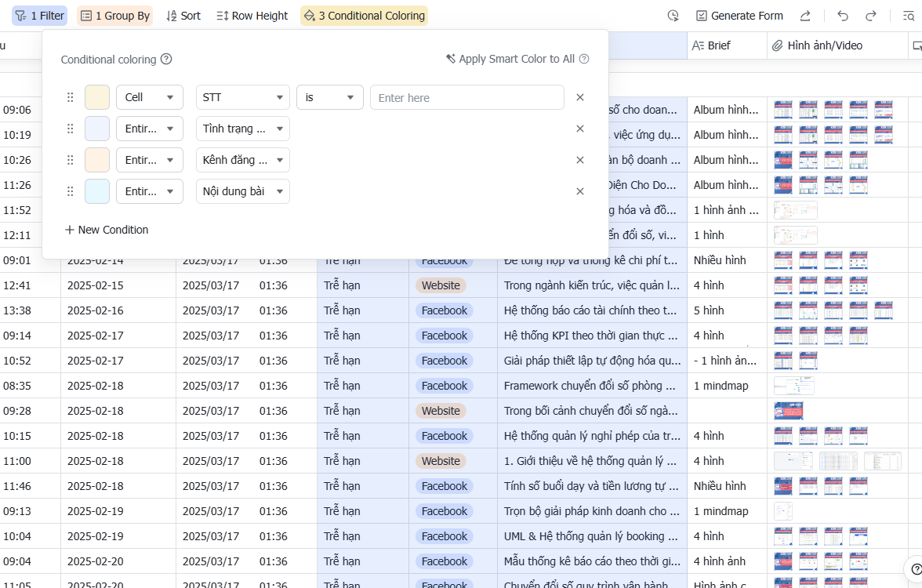Toggle 3 Conditional Coloring panel
Screen dimensions: 922x588
pyautogui.click(x=364, y=16)
